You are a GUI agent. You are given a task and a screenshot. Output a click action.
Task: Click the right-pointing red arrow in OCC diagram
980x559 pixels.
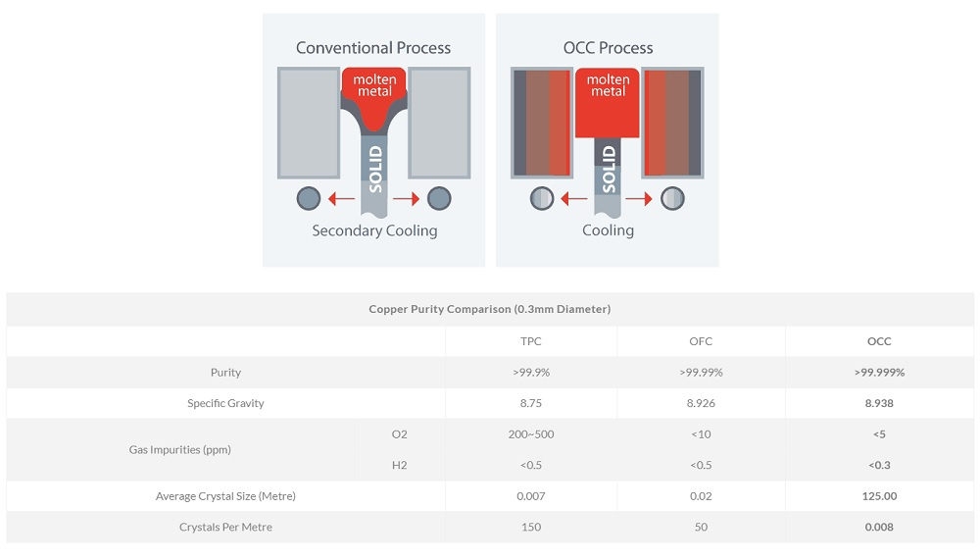coord(639,199)
